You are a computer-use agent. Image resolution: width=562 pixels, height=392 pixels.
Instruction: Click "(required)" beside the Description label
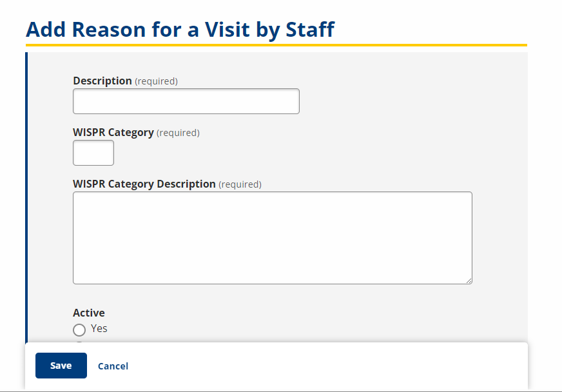(156, 81)
